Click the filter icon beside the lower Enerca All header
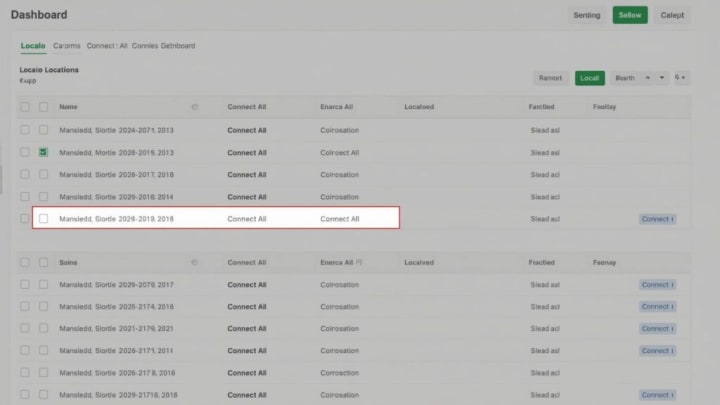The width and height of the screenshot is (720, 405). tap(359, 263)
